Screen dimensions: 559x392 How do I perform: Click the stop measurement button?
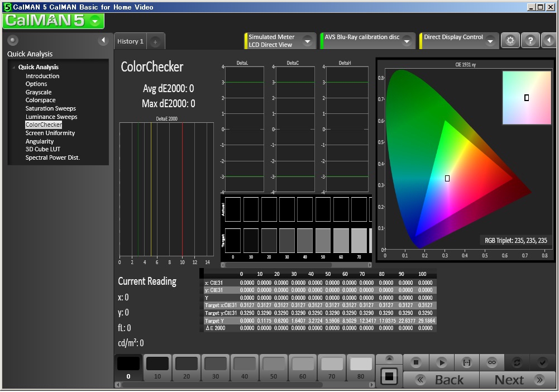(415, 362)
